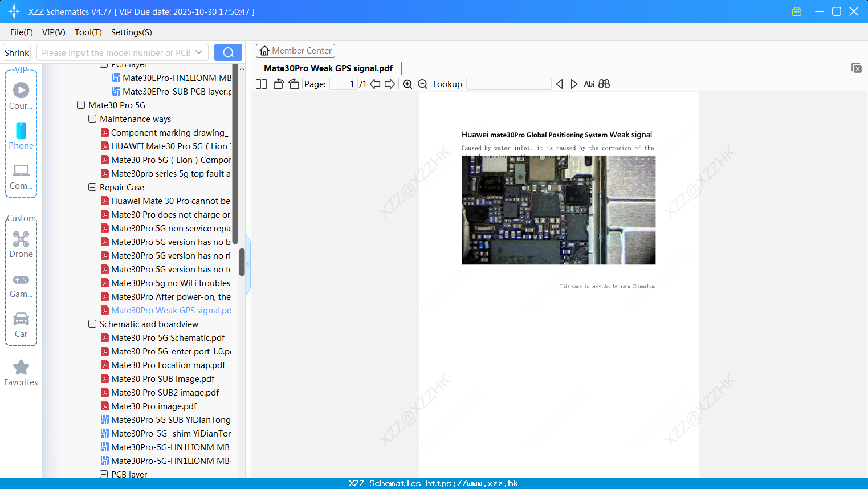Switch to Mate30Pro Weak GPS signal.pdf tab
The image size is (868, 489).
(x=328, y=68)
